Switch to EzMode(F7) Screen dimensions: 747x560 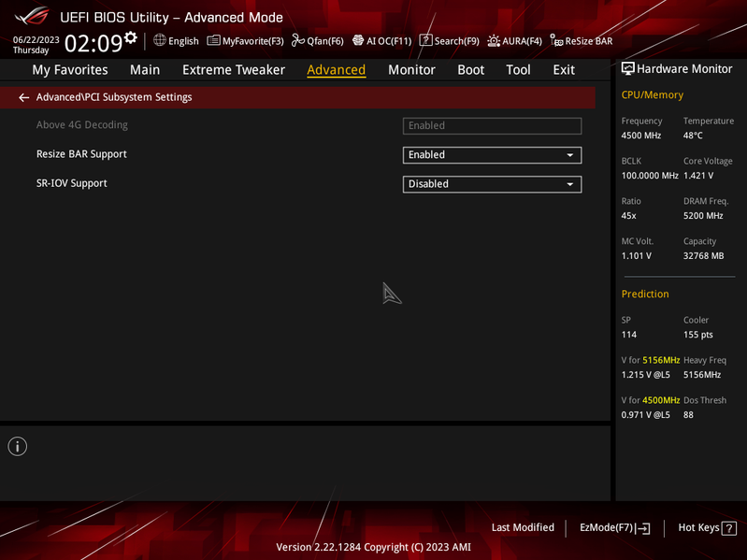click(x=614, y=528)
